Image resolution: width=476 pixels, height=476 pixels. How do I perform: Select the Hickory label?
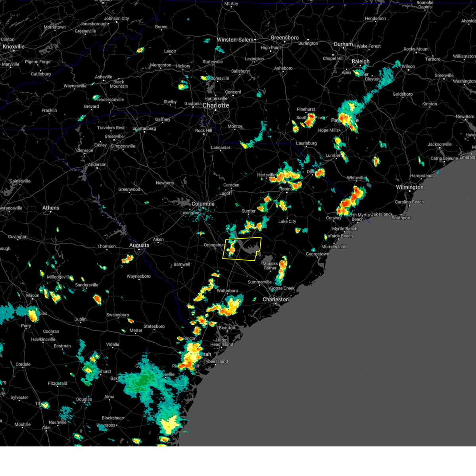click(x=183, y=66)
